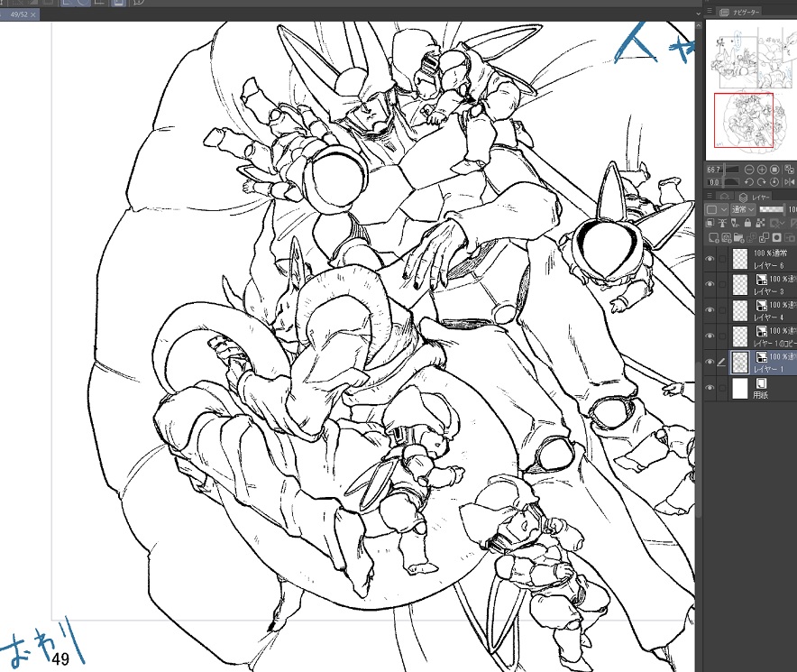This screenshot has height=672, width=797.
Task: Select レイヤー 1のコピー layer thumbnail
Action: [740, 336]
